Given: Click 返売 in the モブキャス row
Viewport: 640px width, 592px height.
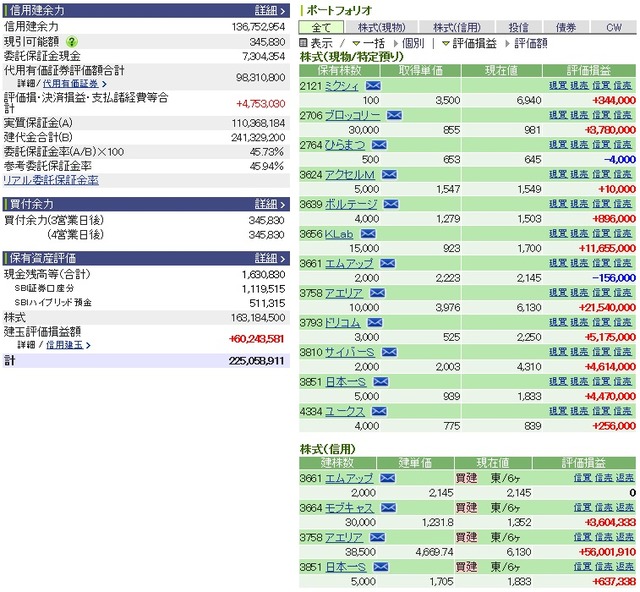Looking at the screenshot, I should click(x=625, y=507).
